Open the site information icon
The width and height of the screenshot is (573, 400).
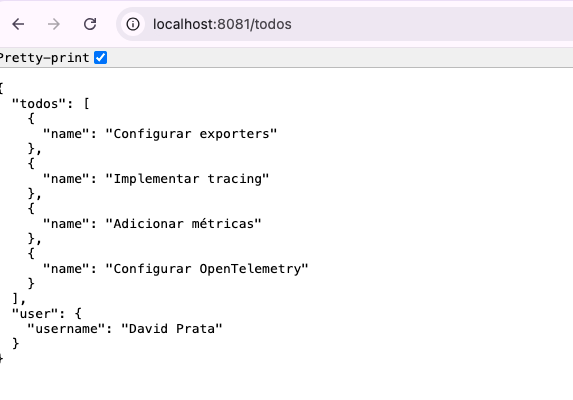point(133,24)
